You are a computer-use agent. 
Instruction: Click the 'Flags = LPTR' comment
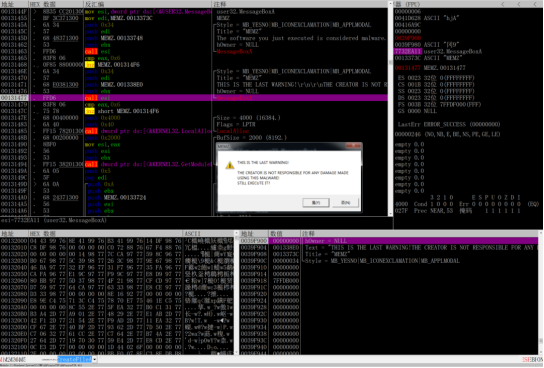(x=236, y=125)
